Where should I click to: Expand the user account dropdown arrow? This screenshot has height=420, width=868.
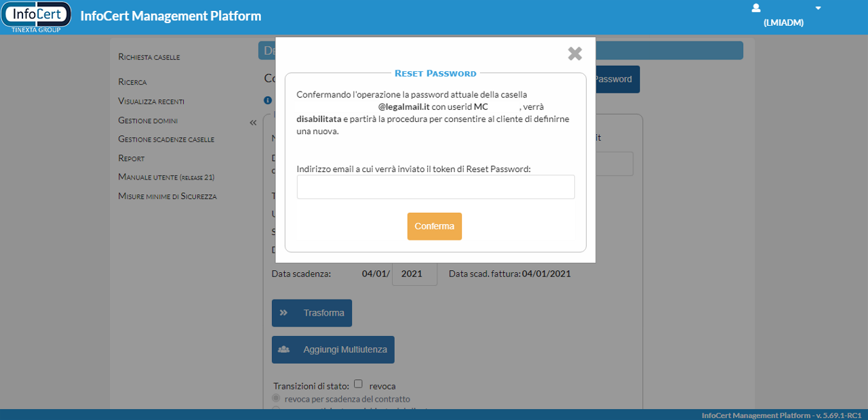click(x=818, y=8)
